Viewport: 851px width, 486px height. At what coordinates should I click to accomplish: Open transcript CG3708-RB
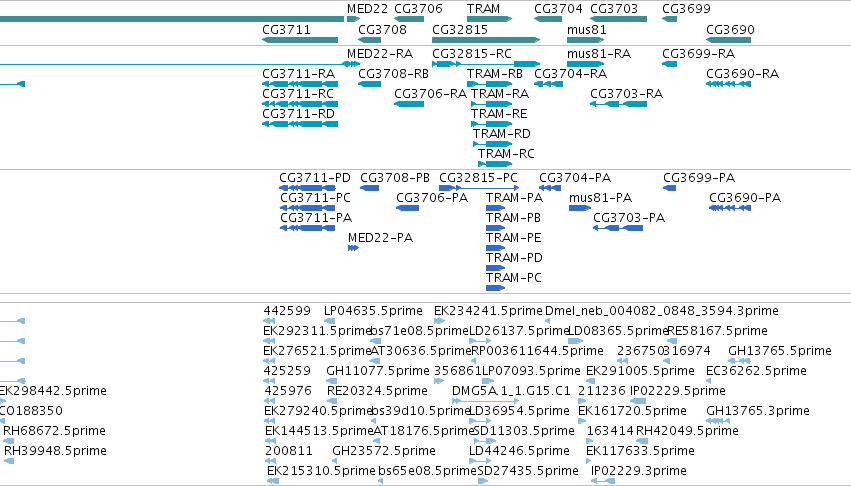pyautogui.click(x=393, y=74)
